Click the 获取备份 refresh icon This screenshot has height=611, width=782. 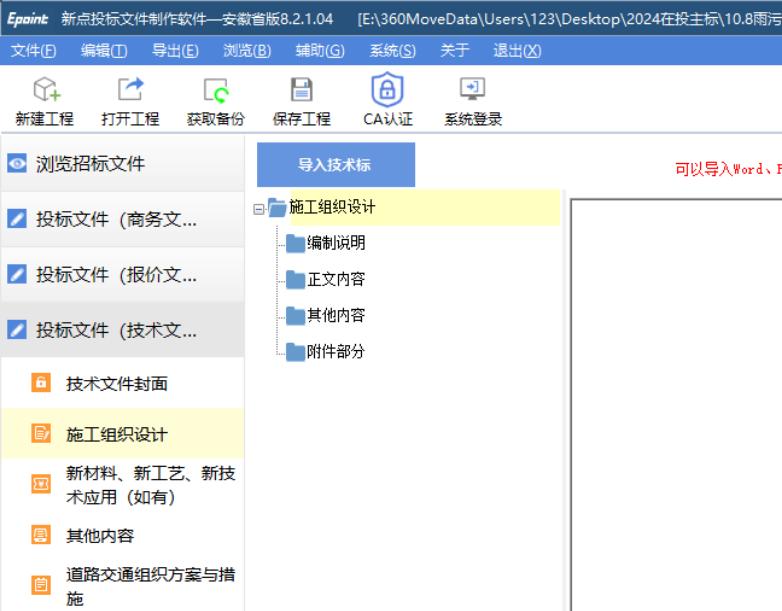click(x=216, y=90)
